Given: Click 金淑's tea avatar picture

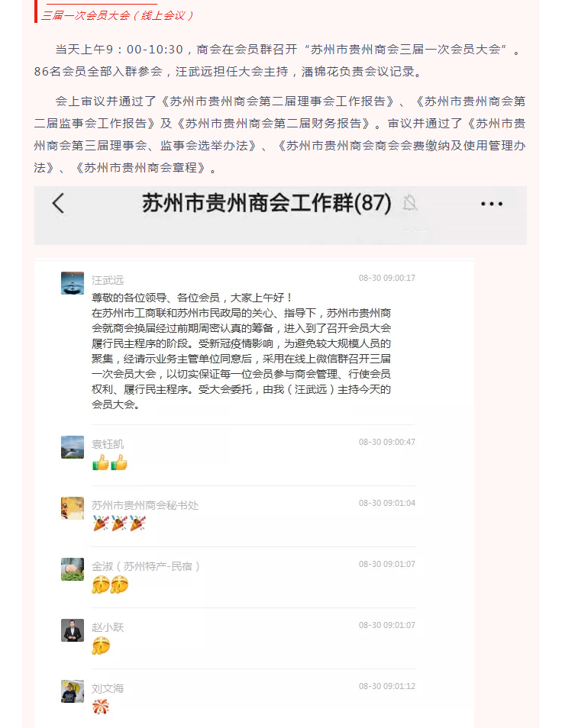Looking at the screenshot, I should pyautogui.click(x=73, y=569).
